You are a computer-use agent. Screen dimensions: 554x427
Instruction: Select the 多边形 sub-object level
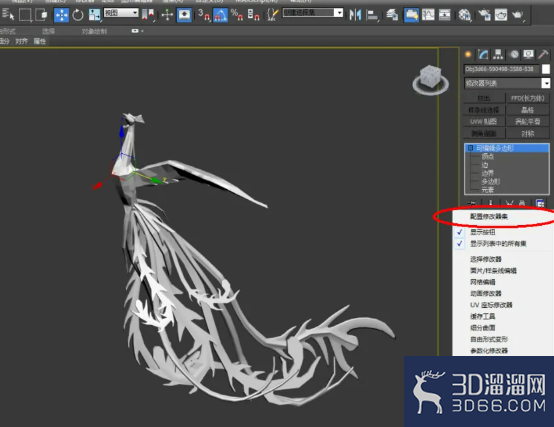[491, 182]
